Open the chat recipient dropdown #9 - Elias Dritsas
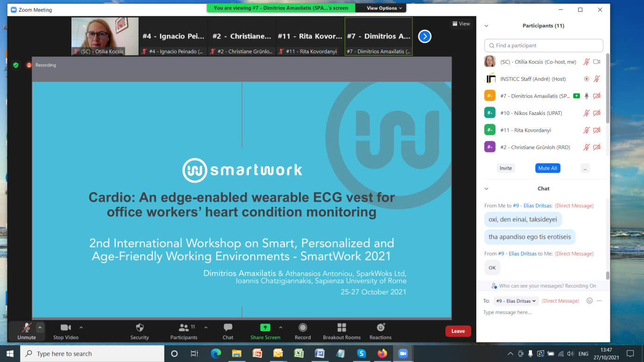Image resolution: width=644 pixels, height=362 pixels. click(x=516, y=301)
